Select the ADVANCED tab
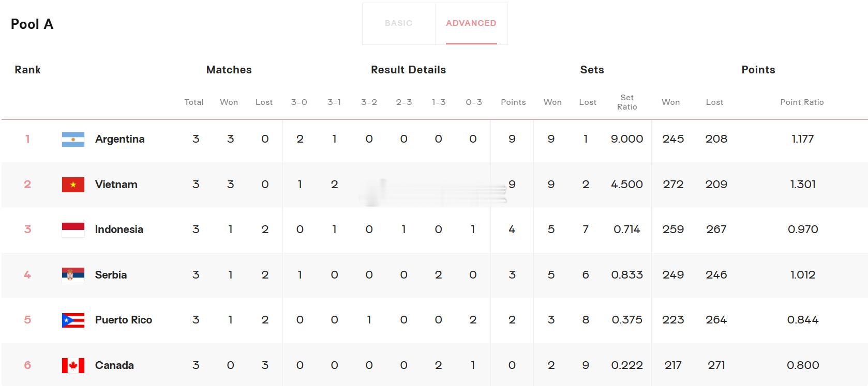Viewport: 868px width, 386px height. (x=471, y=23)
